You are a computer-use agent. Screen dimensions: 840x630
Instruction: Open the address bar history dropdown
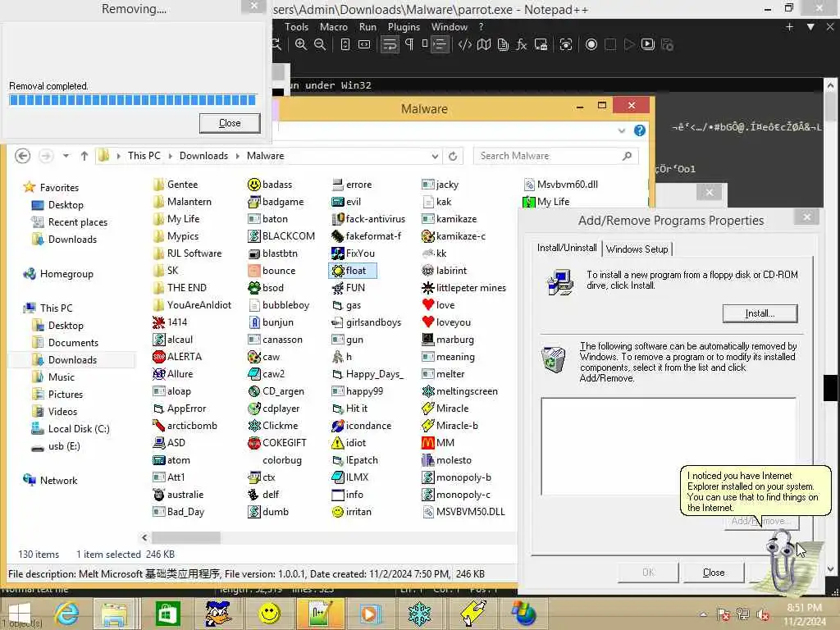pos(435,156)
